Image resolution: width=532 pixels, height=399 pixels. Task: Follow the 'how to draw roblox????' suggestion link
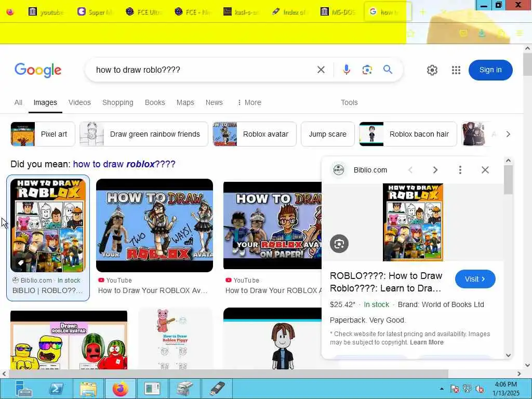click(x=124, y=164)
